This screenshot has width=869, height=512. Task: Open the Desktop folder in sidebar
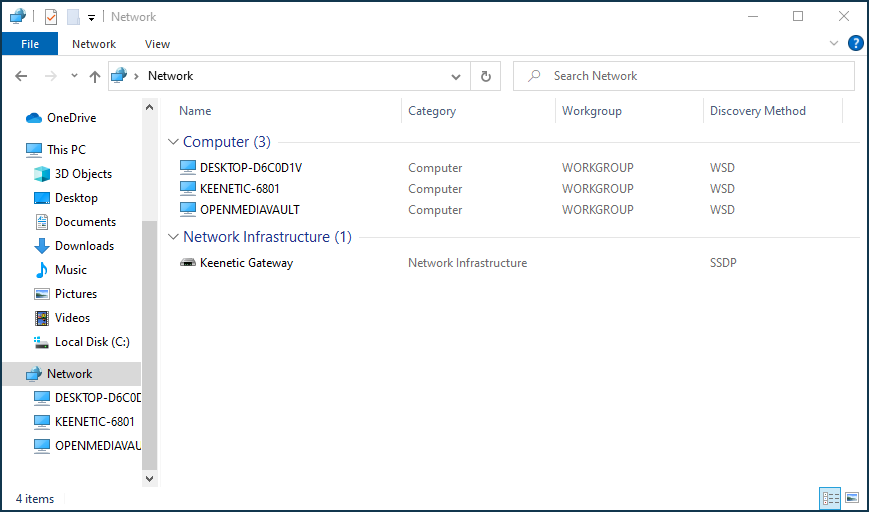click(76, 198)
